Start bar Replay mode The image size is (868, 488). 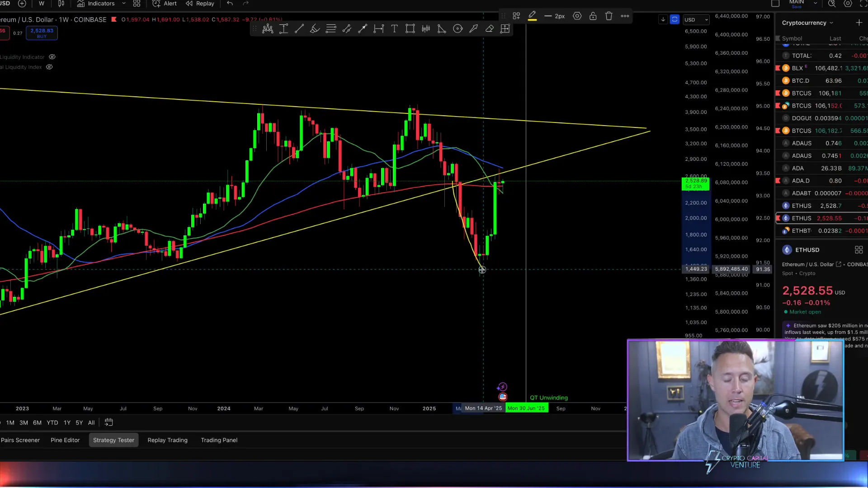click(200, 4)
